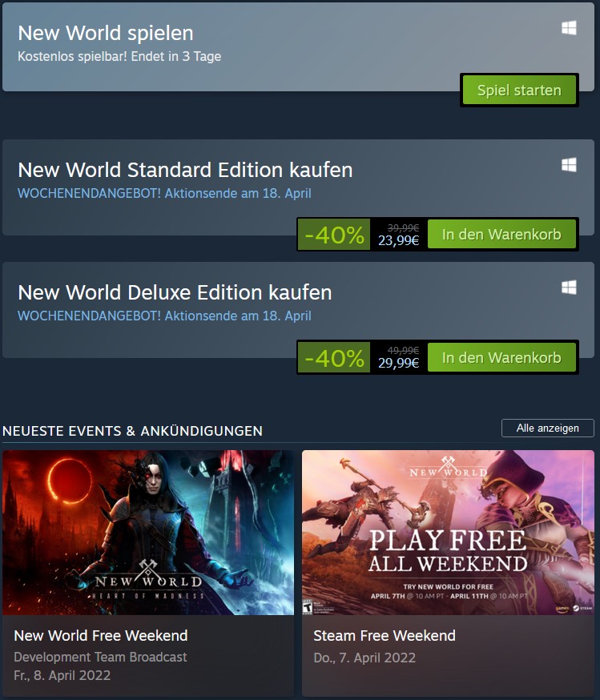Click Windows icon beside Standard Edition title
Image resolution: width=600 pixels, height=700 pixels.
tap(570, 165)
